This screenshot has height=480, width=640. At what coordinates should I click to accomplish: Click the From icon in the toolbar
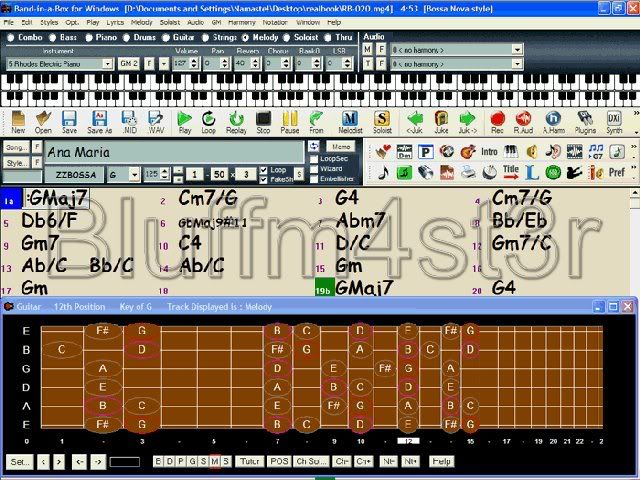click(316, 122)
